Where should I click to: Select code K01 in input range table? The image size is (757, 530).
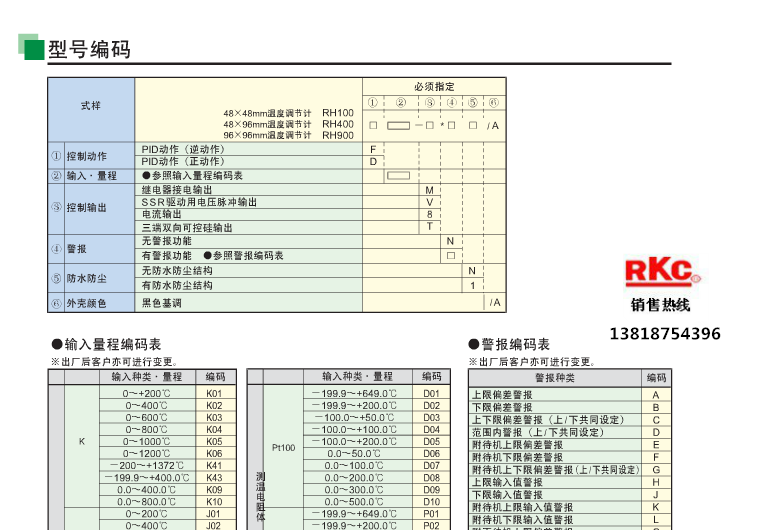(214, 393)
